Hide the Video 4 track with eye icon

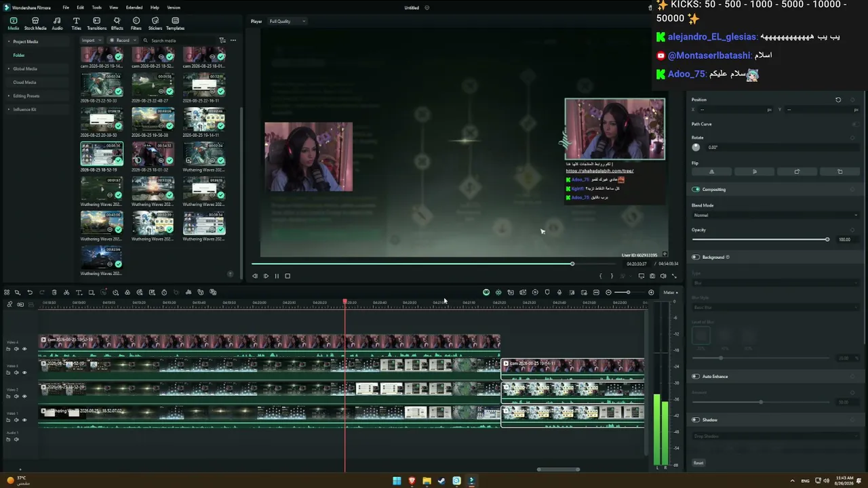[x=24, y=349]
